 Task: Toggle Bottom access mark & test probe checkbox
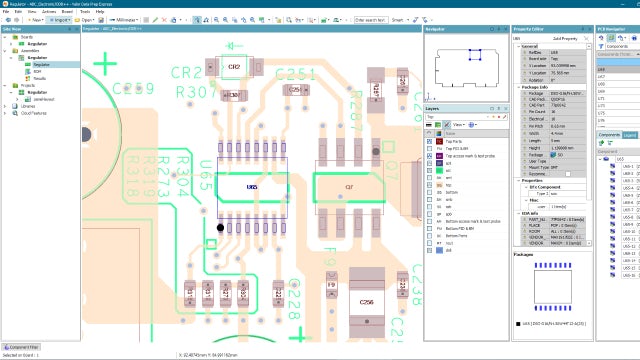[x=429, y=221]
